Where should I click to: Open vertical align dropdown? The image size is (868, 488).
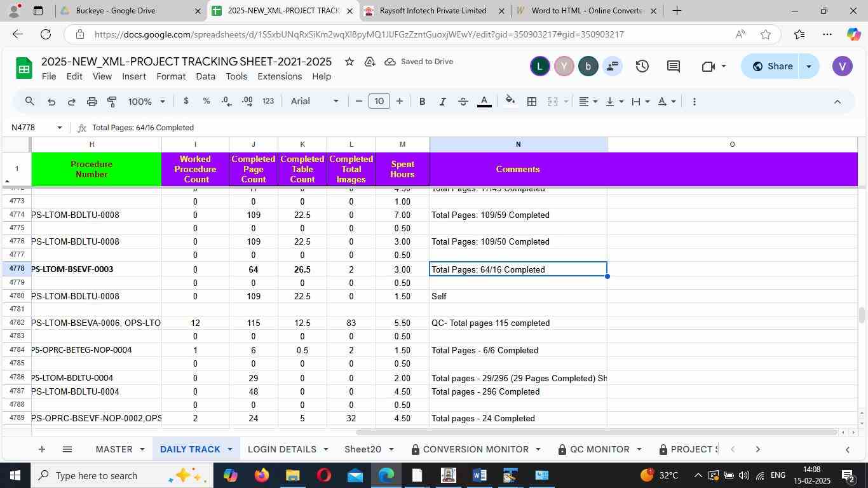tap(614, 102)
